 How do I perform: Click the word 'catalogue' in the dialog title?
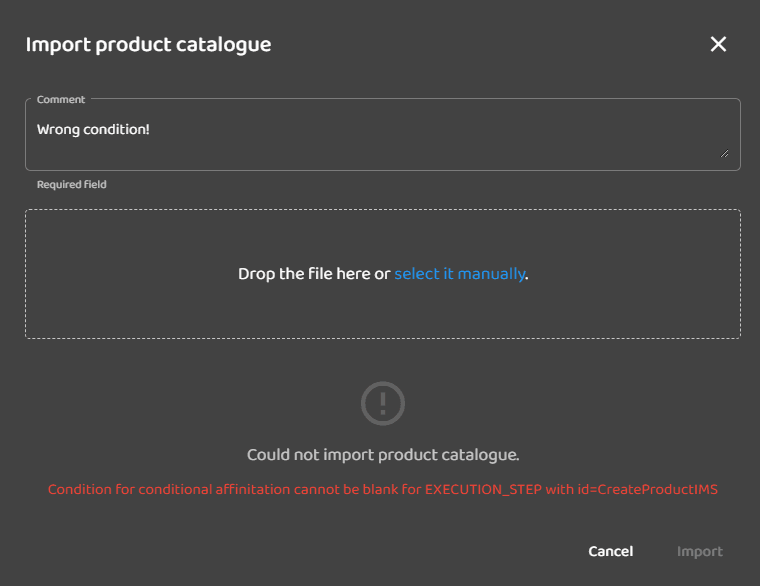pos(230,44)
